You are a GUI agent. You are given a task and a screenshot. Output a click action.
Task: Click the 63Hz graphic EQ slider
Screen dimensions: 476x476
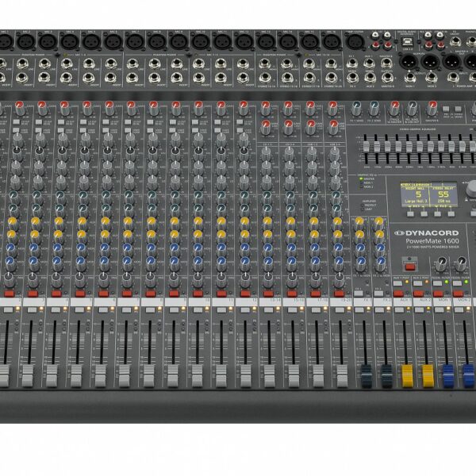[x=367, y=147]
